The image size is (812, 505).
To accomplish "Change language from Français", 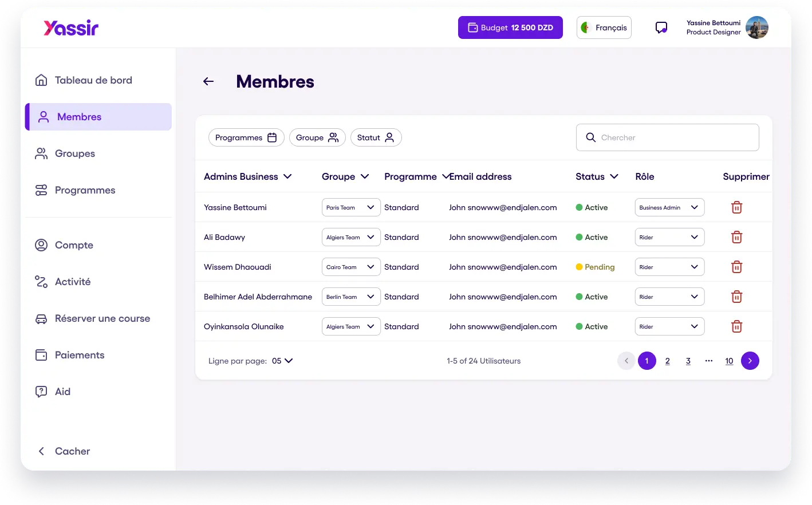I will [x=604, y=27].
